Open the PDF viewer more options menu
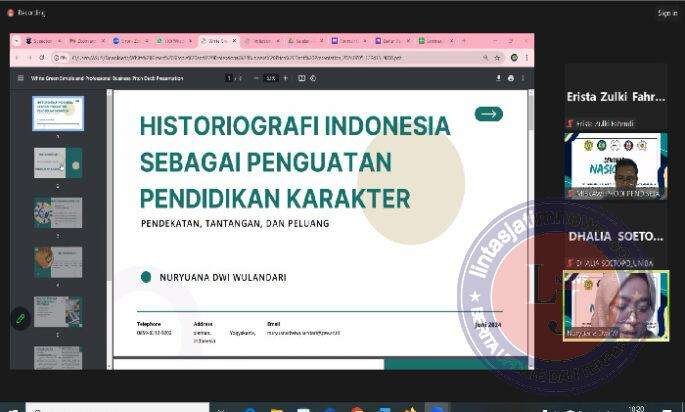The image size is (685, 412). (524, 78)
